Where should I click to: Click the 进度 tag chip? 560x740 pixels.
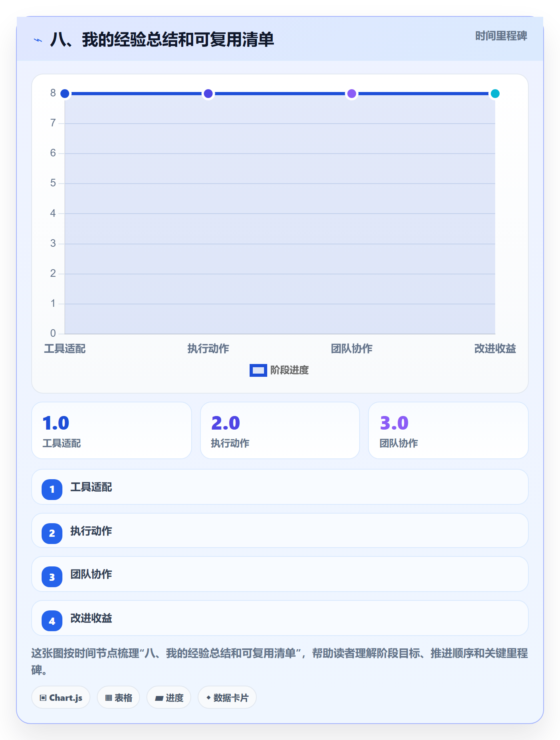pos(169,698)
